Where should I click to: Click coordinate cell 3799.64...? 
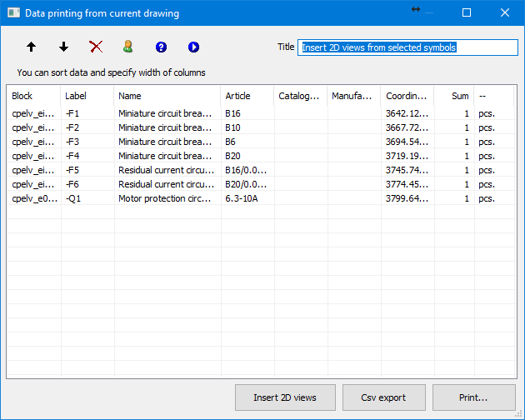[407, 198]
